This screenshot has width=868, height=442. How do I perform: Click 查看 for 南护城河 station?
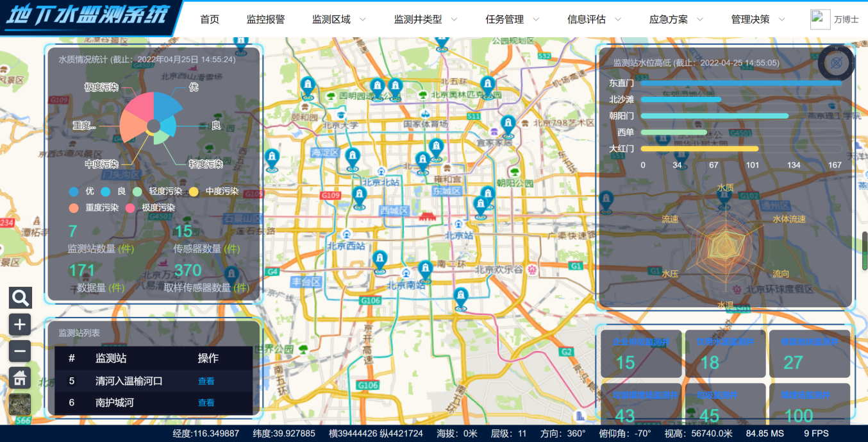[x=206, y=403]
